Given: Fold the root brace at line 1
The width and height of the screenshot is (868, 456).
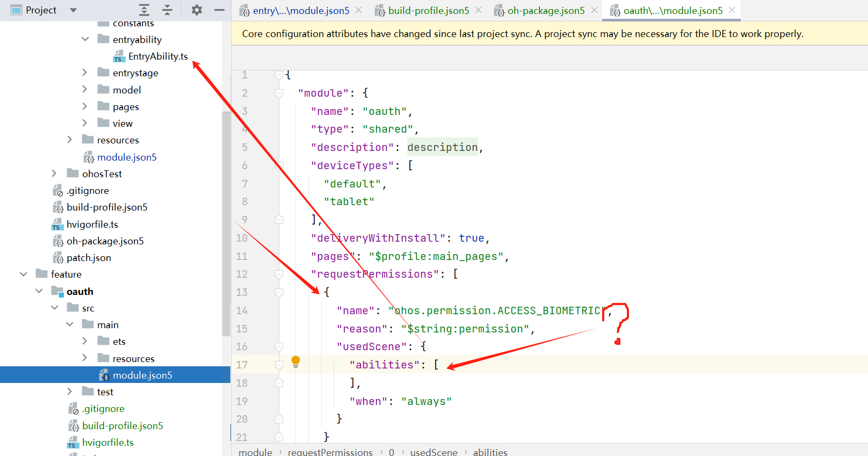Looking at the screenshot, I should tap(279, 75).
